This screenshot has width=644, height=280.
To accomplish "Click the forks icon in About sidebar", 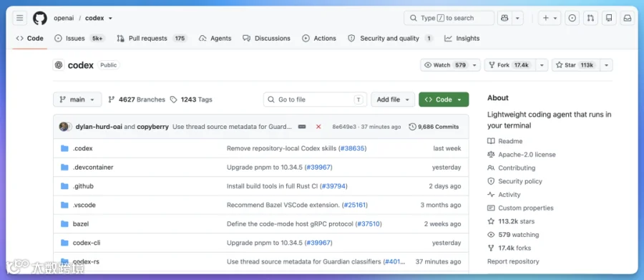I will (491, 248).
